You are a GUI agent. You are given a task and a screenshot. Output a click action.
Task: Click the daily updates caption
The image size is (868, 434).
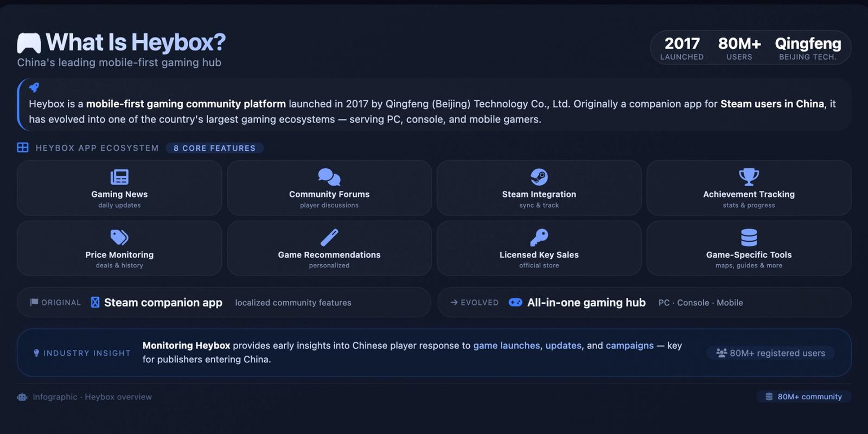(x=119, y=205)
